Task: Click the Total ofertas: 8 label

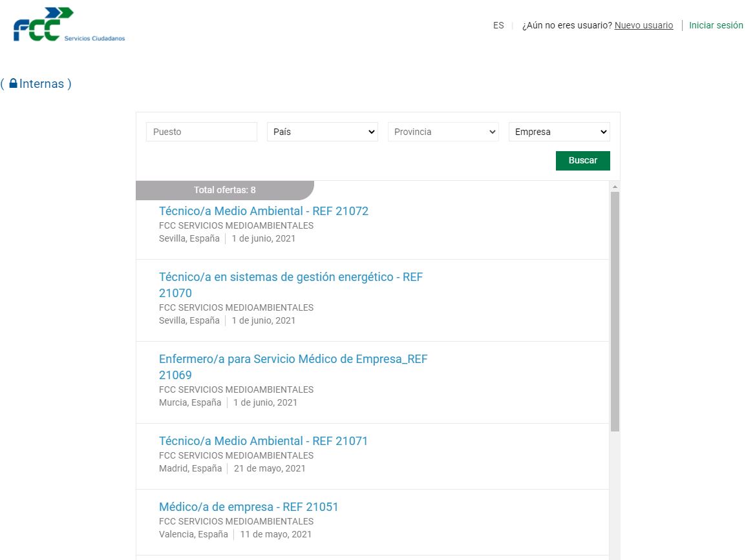Action: (224, 190)
